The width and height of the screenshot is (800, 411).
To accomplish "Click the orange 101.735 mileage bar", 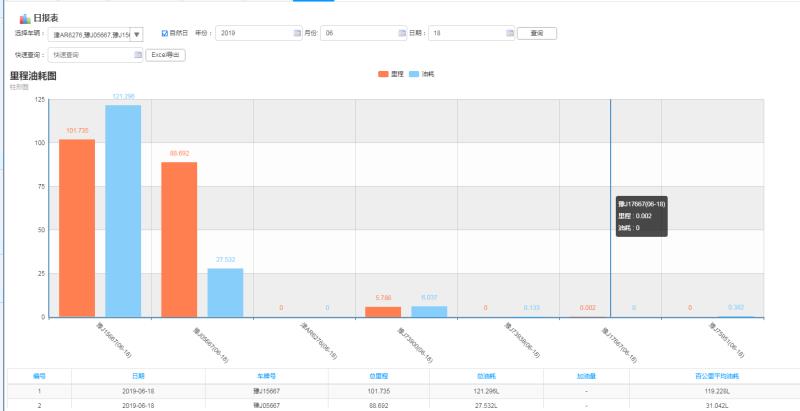I will pos(77,228).
